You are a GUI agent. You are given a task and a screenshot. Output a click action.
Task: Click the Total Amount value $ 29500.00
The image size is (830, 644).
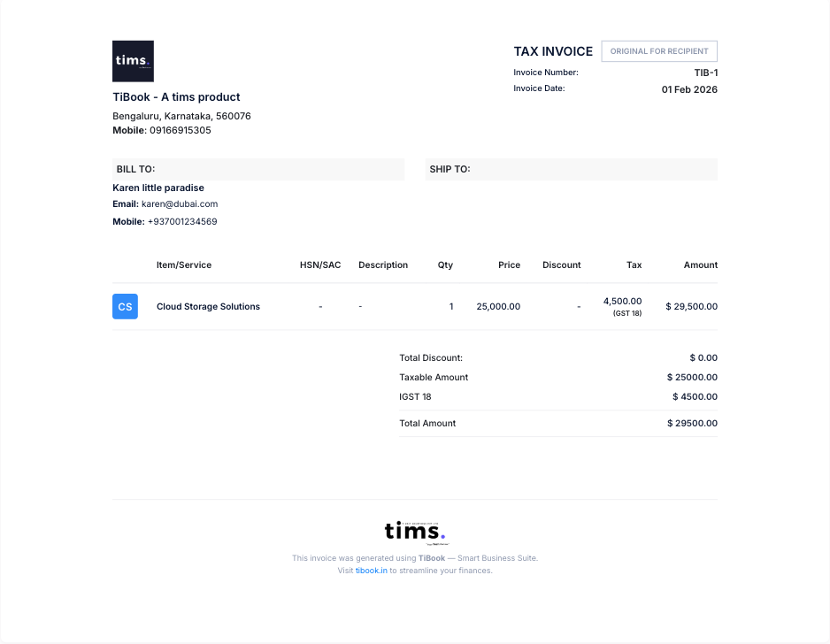692,423
